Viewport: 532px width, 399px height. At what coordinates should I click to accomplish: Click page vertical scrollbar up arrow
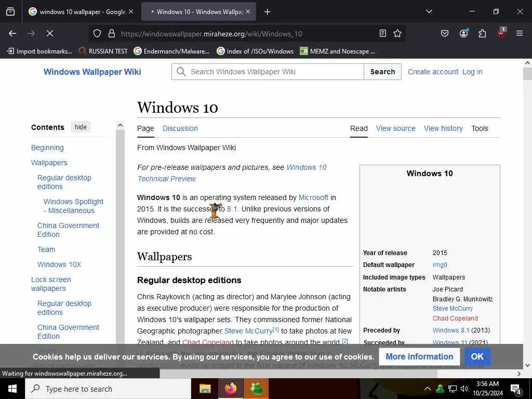click(527, 63)
